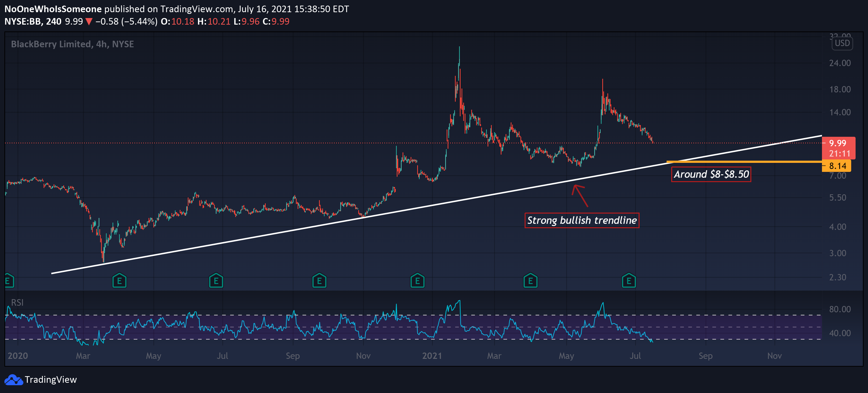Click the H:10.21 high value
Screen dimensions: 868x393
click(214, 21)
